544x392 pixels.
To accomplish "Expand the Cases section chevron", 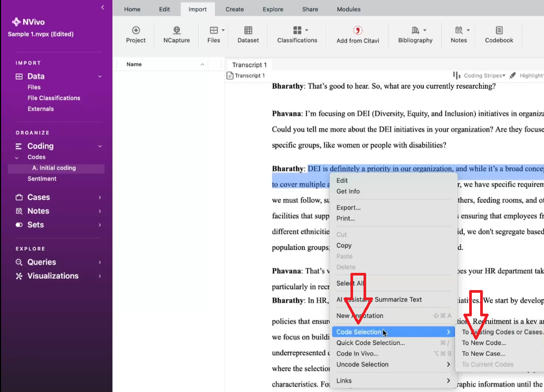I will pyautogui.click(x=100, y=198).
